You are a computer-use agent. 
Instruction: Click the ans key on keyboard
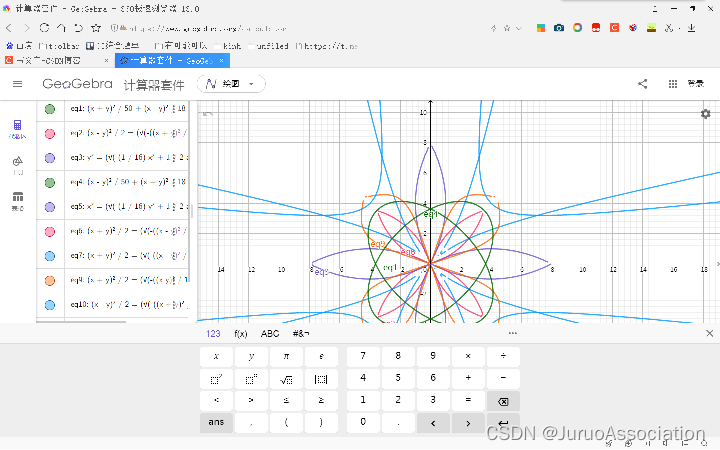[216, 423]
